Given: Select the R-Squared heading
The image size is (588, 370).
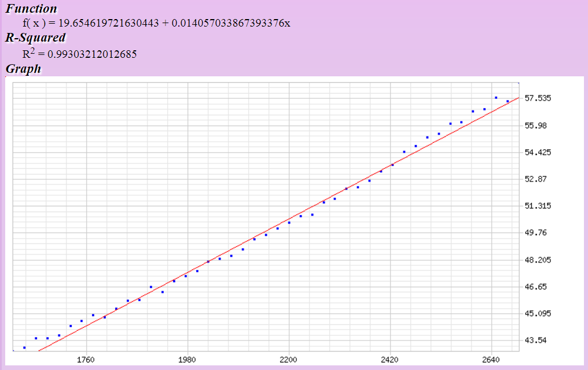Looking at the screenshot, I should coord(35,38).
